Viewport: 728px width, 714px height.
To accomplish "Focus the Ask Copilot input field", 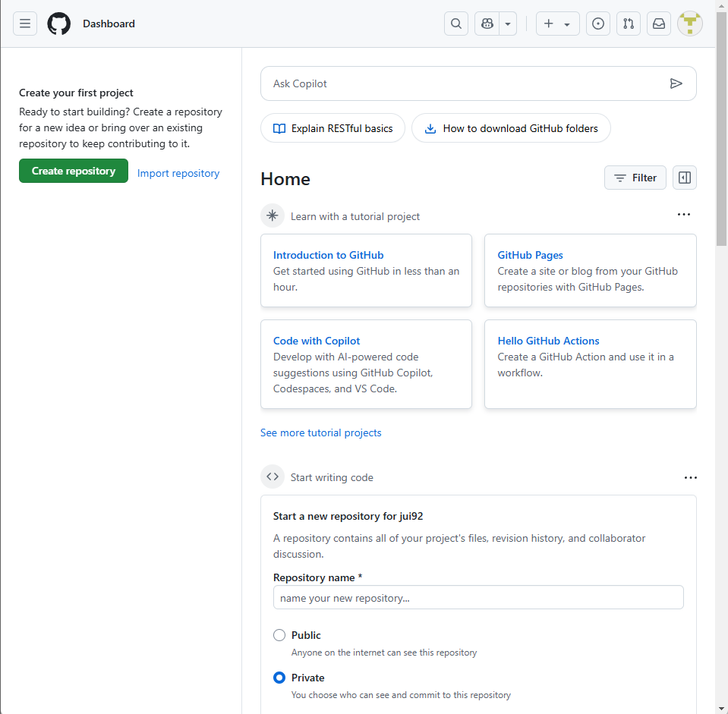I will pos(478,83).
